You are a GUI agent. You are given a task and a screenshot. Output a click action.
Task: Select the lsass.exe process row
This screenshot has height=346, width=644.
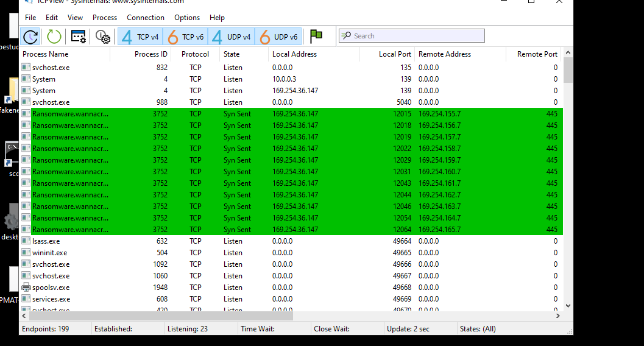(x=291, y=241)
